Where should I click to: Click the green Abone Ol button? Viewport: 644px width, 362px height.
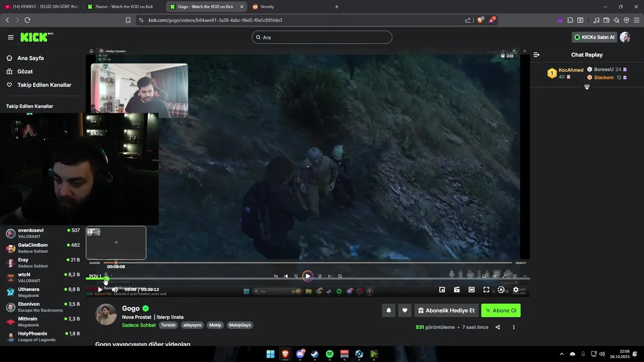tap(501, 311)
